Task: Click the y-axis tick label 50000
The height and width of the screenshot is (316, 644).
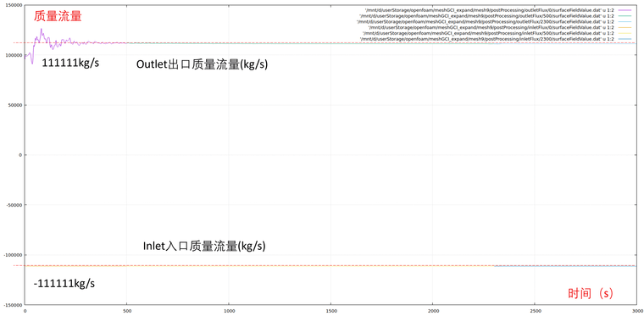Action: [x=16, y=105]
